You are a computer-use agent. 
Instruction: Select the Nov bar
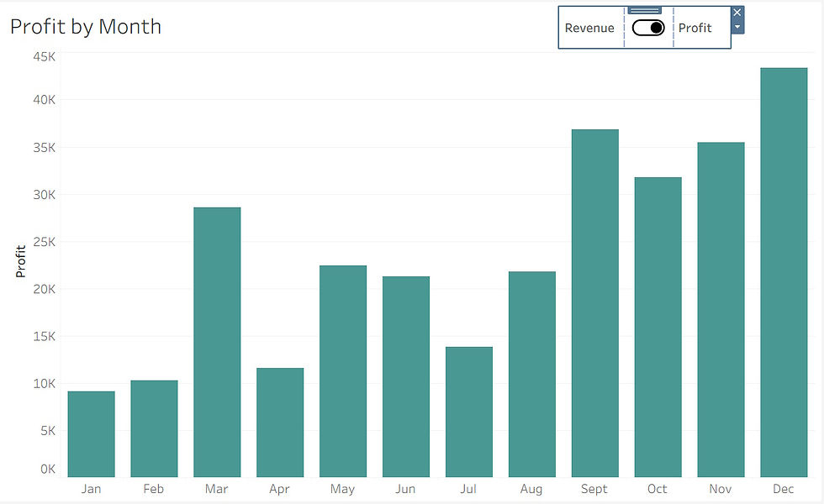[721, 310]
